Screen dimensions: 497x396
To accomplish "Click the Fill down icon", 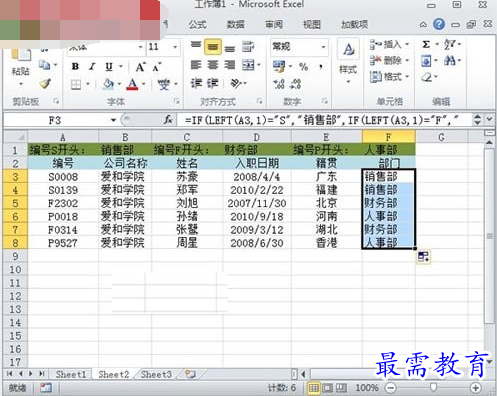I will coord(426,61).
